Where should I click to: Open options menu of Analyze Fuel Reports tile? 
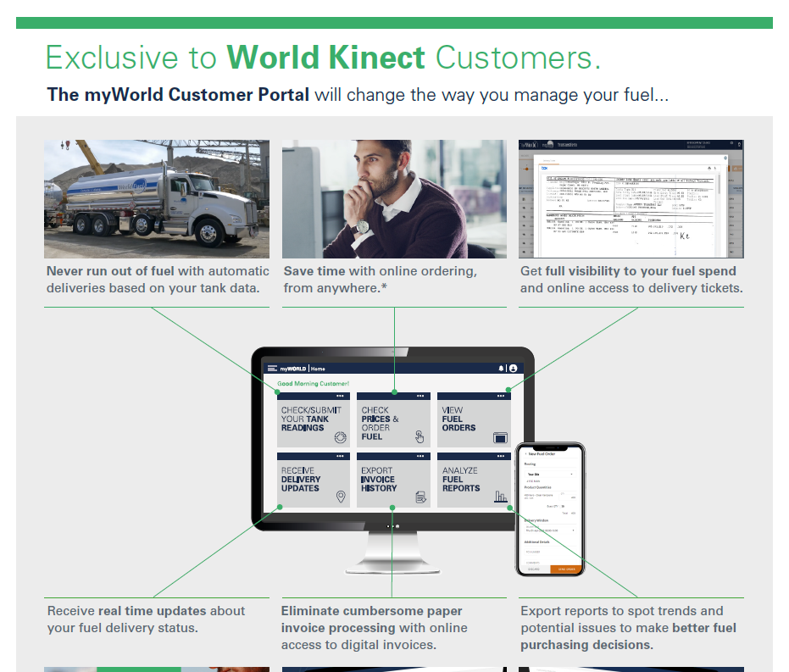coord(501,456)
